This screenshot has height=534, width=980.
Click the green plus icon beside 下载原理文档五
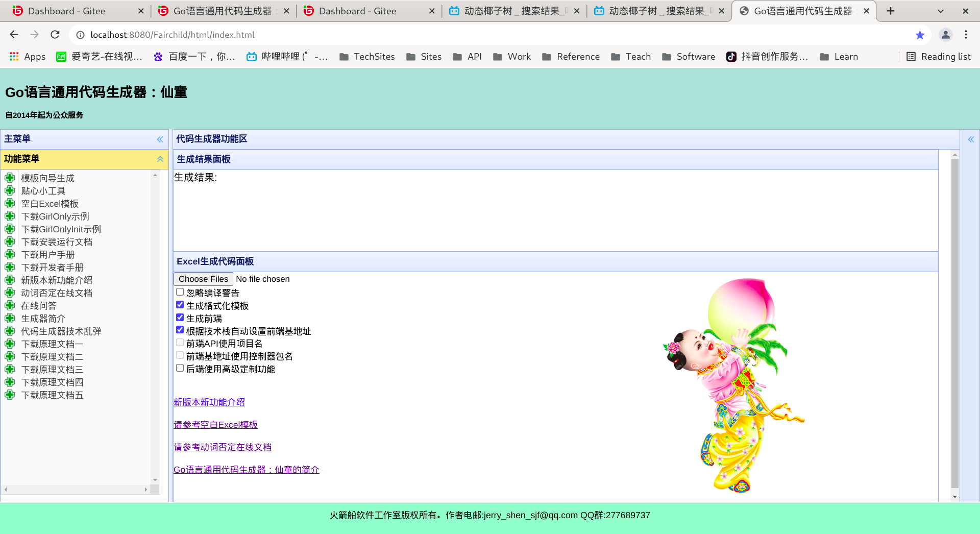click(x=10, y=395)
